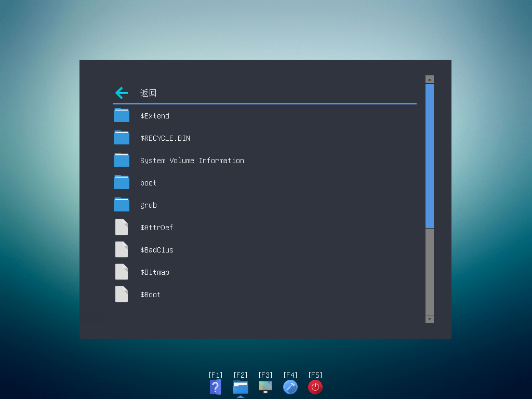The height and width of the screenshot is (399, 532).
Task: Open the $Extend folder icon
Action: pos(121,115)
